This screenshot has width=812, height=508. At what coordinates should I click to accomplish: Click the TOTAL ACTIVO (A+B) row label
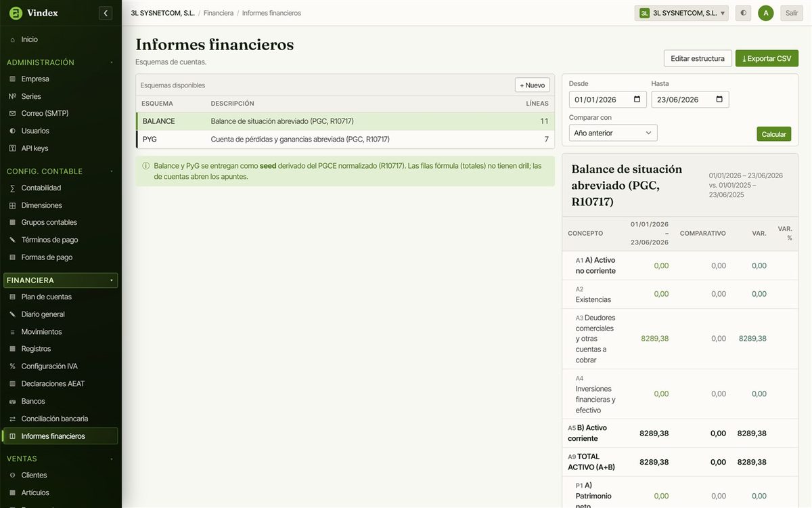pyautogui.click(x=591, y=462)
